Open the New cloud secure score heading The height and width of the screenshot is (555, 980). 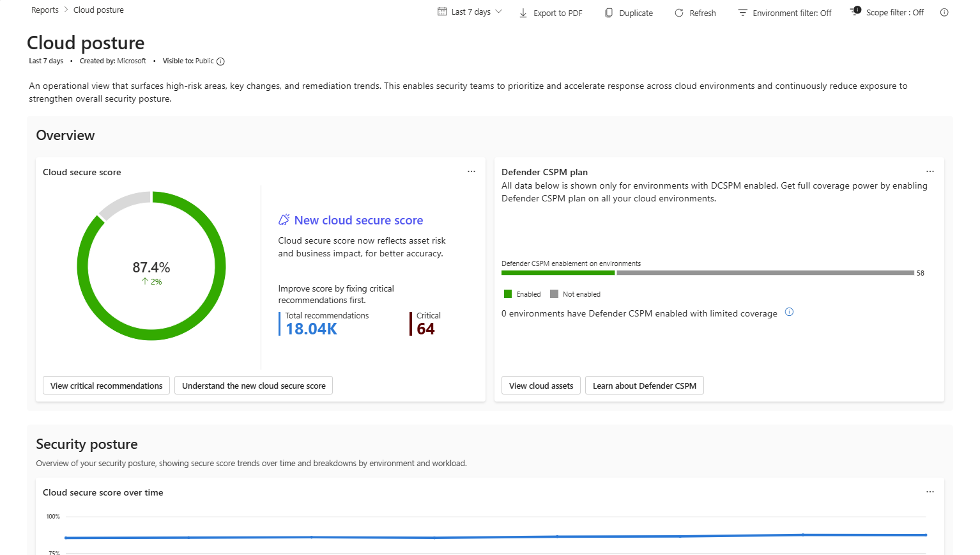358,220
